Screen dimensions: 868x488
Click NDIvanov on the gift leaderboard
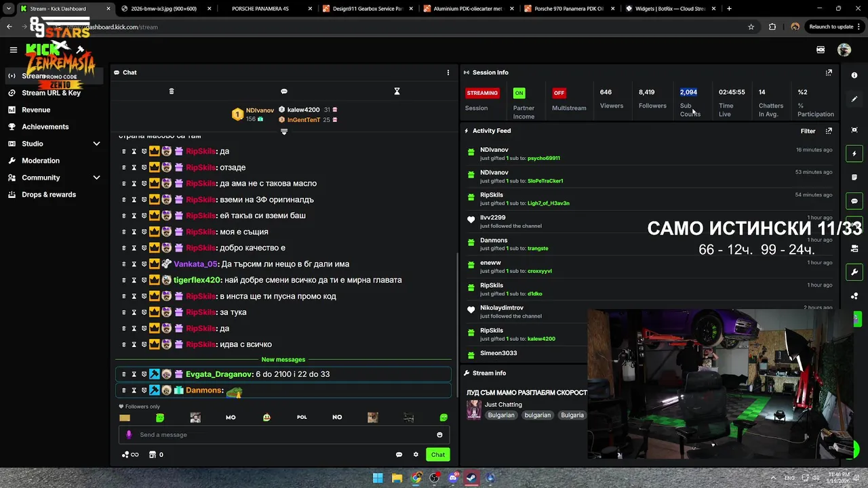tap(260, 110)
